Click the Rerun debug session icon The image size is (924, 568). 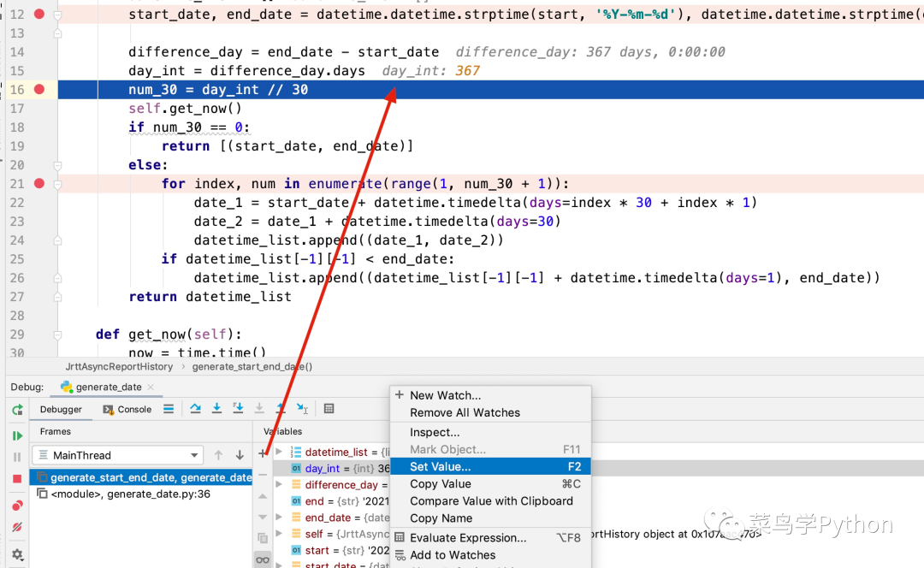pos(17,410)
